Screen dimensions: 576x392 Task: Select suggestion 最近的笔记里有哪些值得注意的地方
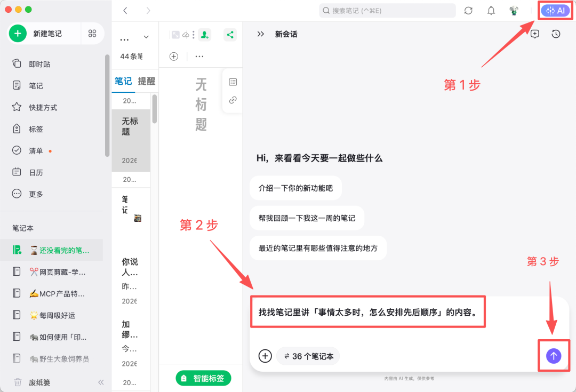click(x=318, y=249)
